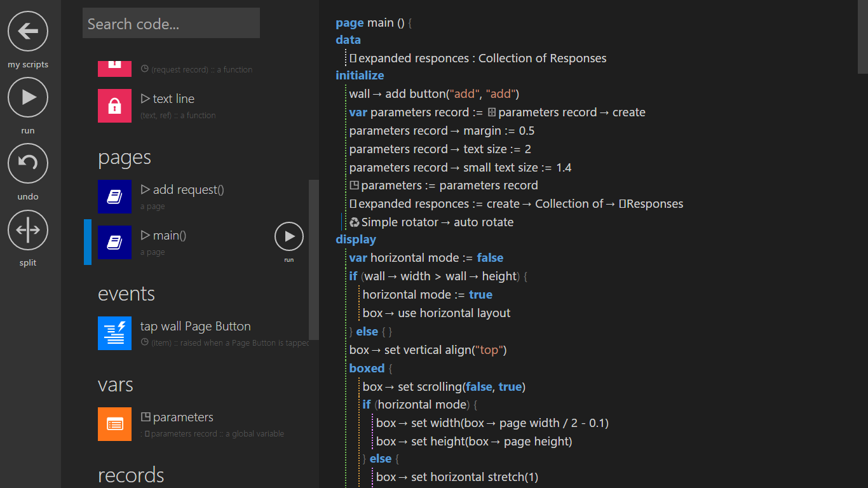Select the set scrolling(false, true) line
Viewport: 868px width, 488px height.
click(444, 387)
